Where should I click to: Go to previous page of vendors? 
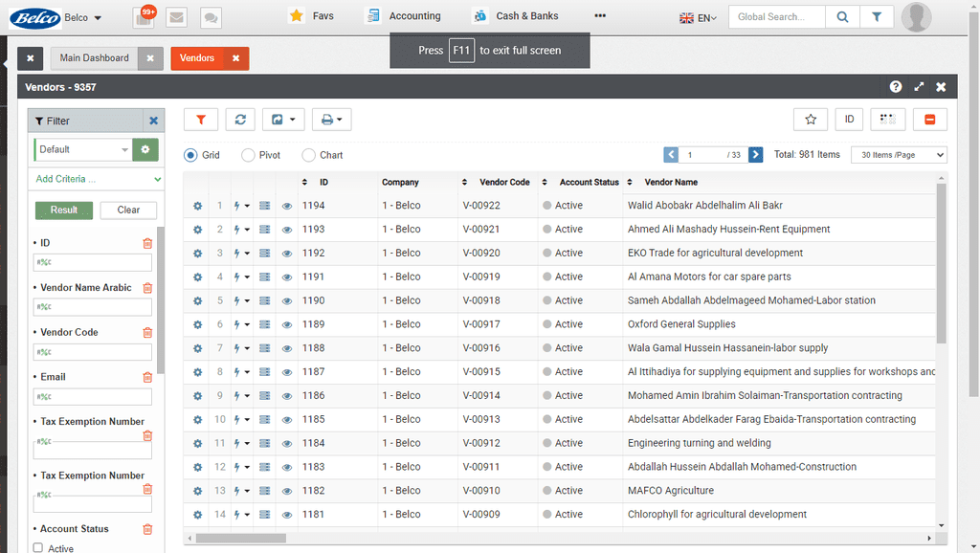[x=671, y=154]
